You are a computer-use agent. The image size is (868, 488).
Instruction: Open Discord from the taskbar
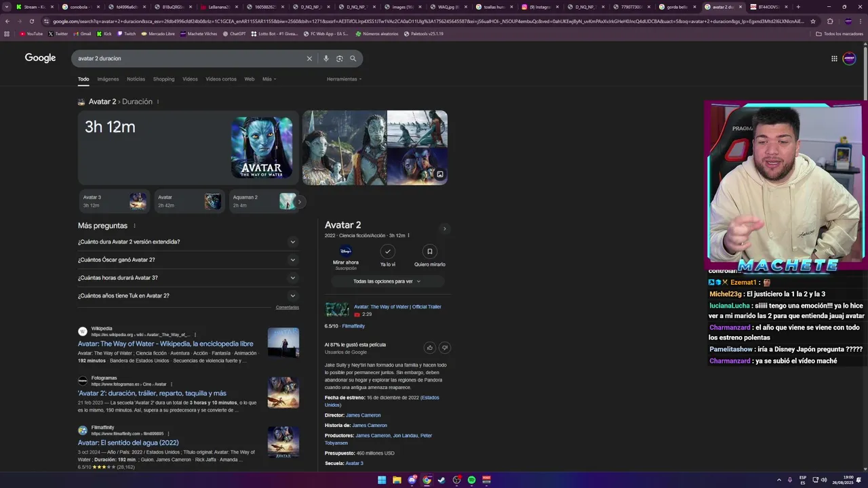point(412,480)
